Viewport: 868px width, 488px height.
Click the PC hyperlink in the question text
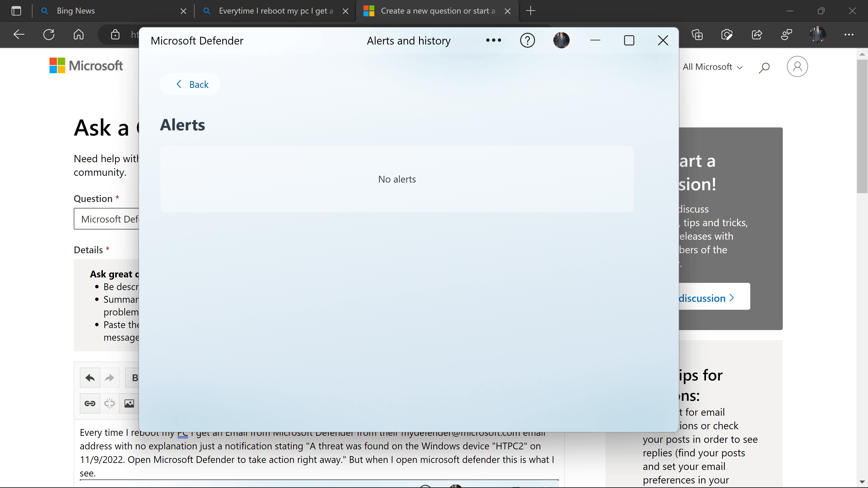point(183,433)
